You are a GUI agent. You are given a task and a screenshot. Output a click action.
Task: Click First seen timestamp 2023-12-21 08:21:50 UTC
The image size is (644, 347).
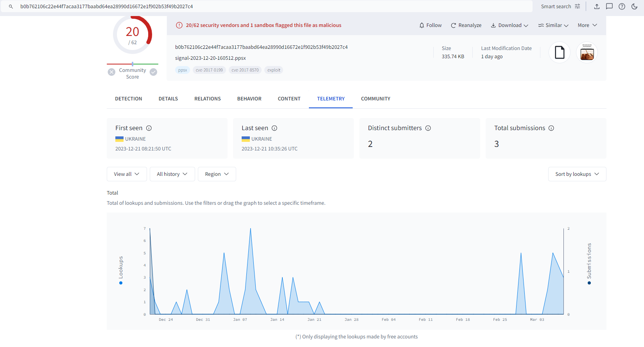click(x=143, y=149)
